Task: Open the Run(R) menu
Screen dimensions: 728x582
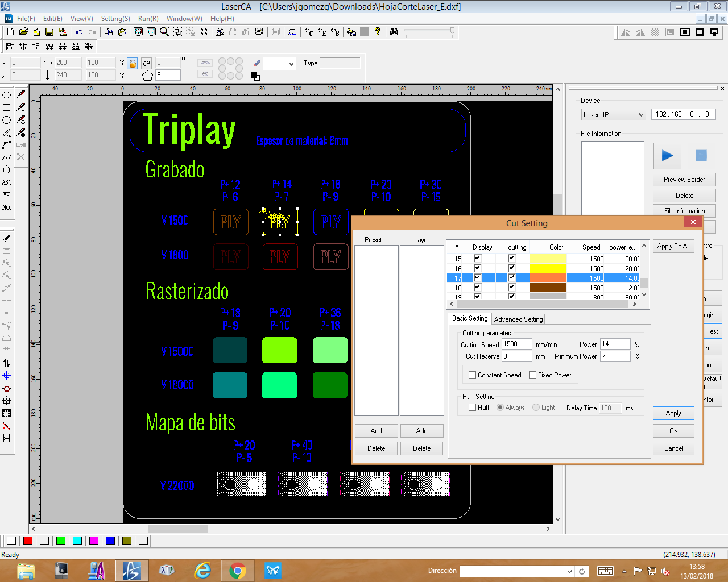Action: (x=148, y=19)
